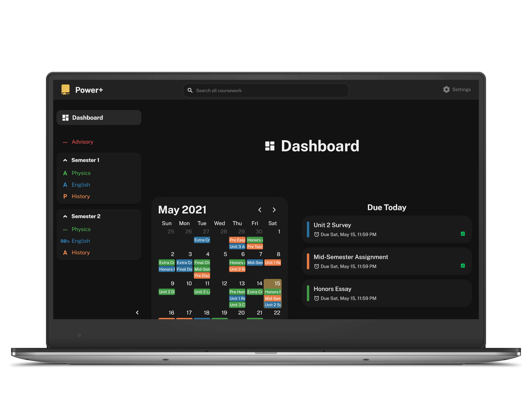
Task: Click the orange Pre Disc event on May 4
Action: (x=202, y=276)
